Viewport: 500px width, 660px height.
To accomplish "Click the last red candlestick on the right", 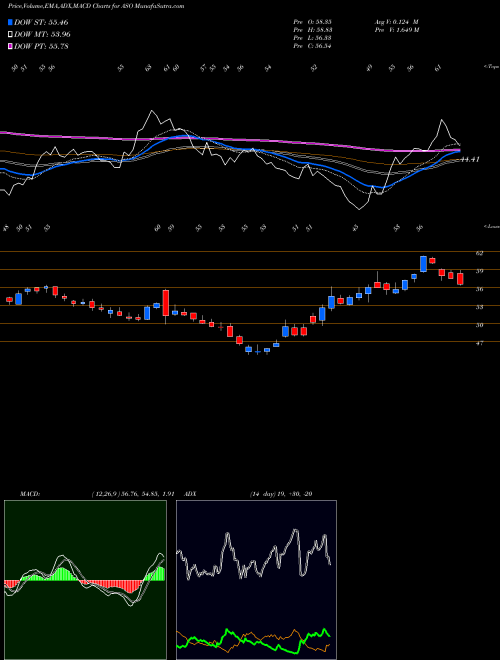I will (x=460, y=279).
